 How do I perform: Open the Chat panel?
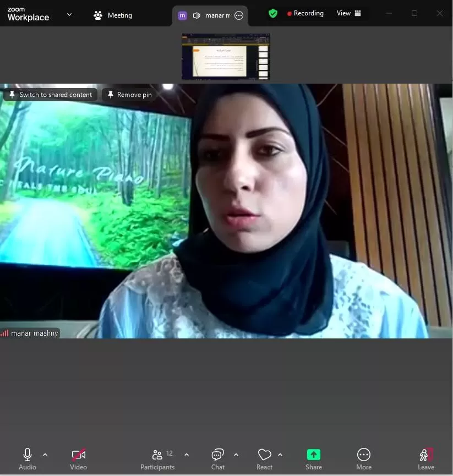[218, 459]
